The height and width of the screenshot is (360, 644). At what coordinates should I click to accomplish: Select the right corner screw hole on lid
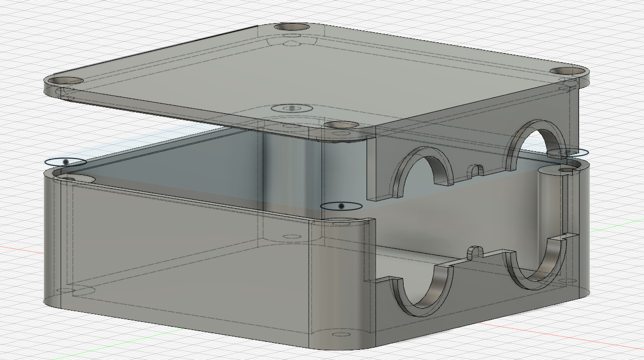pyautogui.click(x=568, y=70)
